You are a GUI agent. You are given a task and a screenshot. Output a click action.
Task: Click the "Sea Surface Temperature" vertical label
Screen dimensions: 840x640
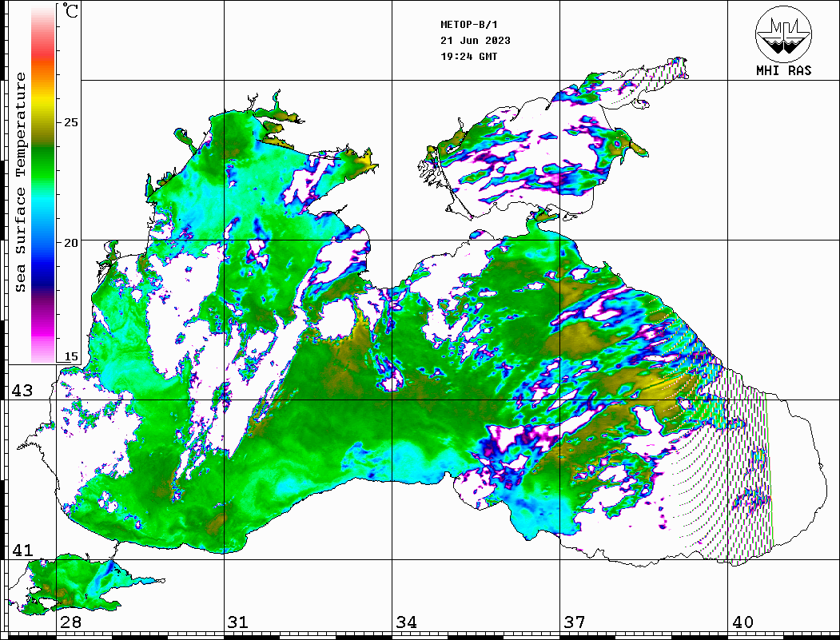[20, 183]
